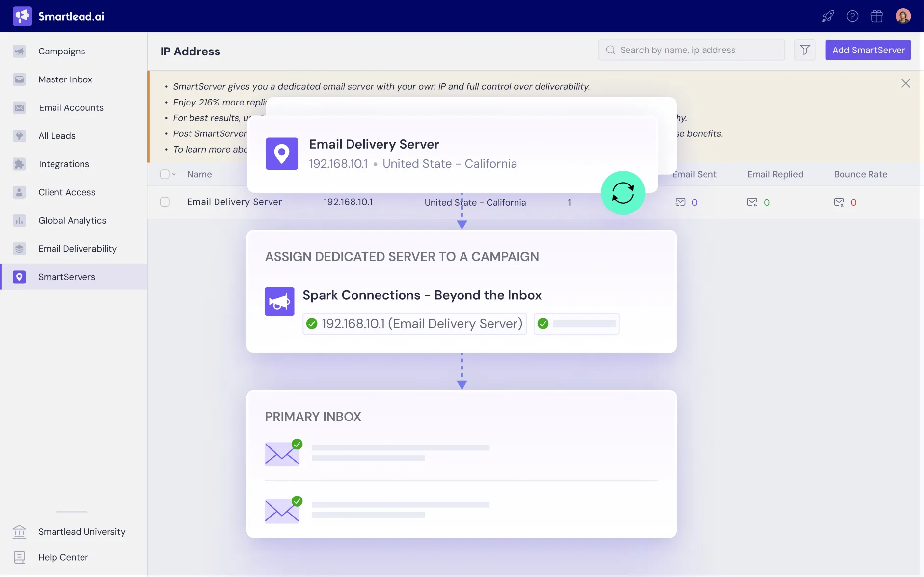Focus the search by name, ip address field
Viewport: 924px width, 577px height.
click(x=691, y=50)
